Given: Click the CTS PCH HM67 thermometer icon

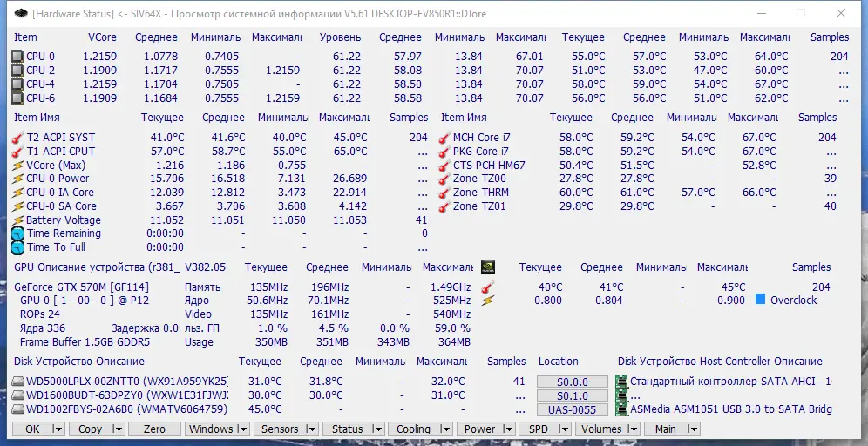Looking at the screenshot, I should tap(444, 165).
